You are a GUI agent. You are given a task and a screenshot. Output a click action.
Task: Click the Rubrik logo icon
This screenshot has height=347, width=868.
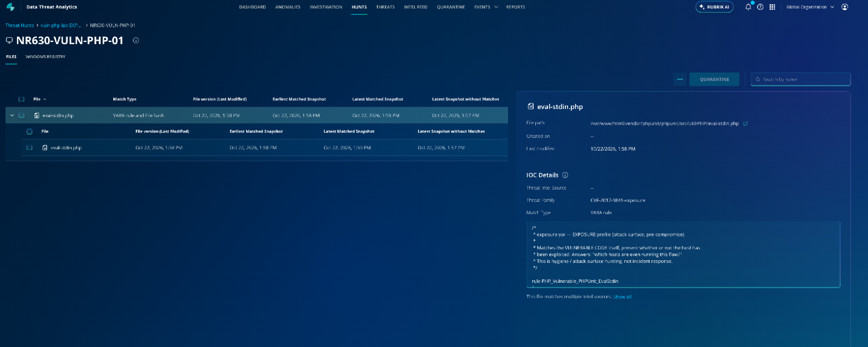pyautogui.click(x=10, y=7)
